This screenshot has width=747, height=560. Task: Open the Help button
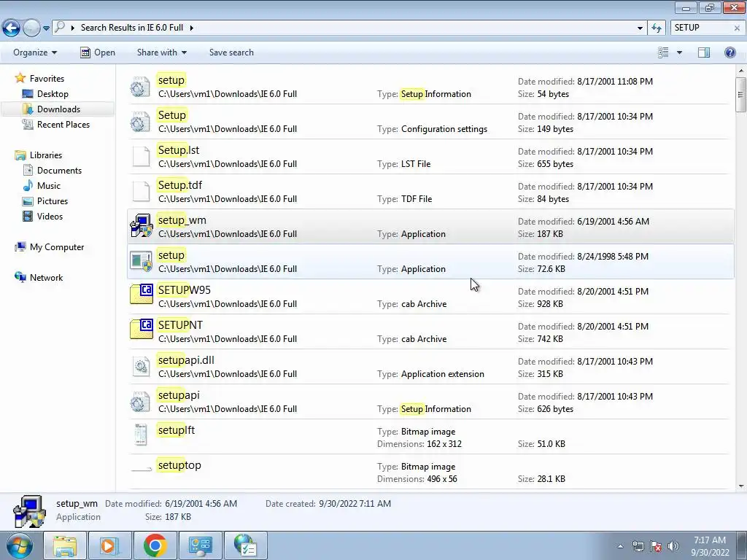coord(729,52)
